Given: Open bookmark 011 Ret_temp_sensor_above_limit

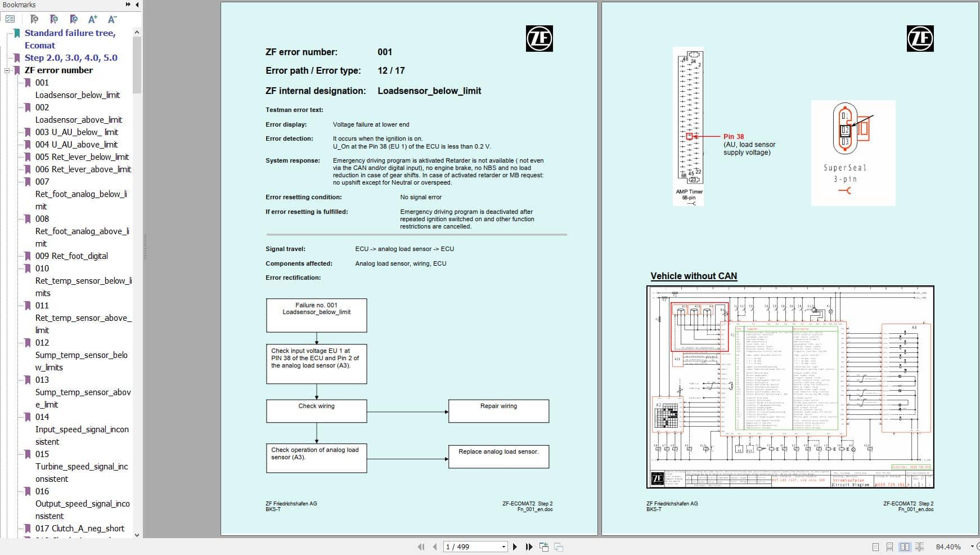Looking at the screenshot, I should coord(83,317).
